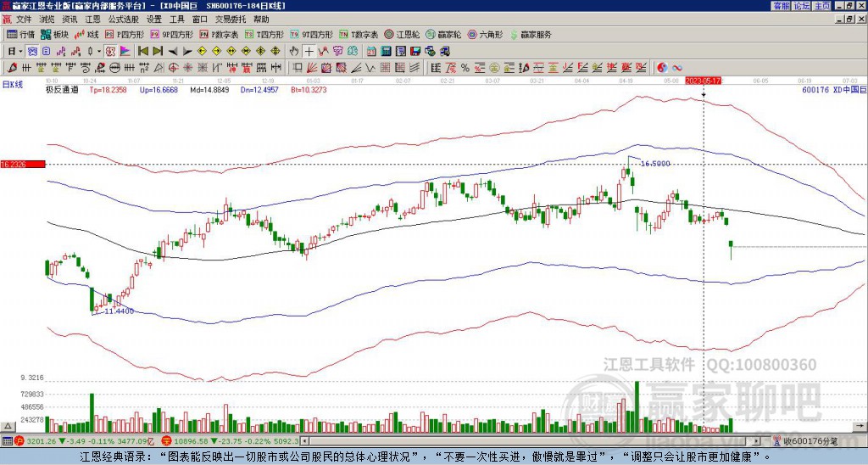Open the 公式选股 menu
The width and height of the screenshot is (868, 465).
coord(124,20)
